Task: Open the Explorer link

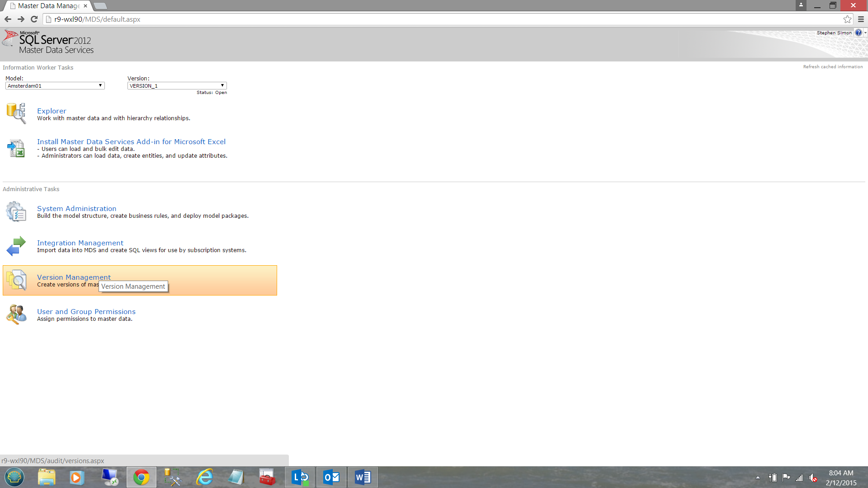Action: tap(52, 111)
